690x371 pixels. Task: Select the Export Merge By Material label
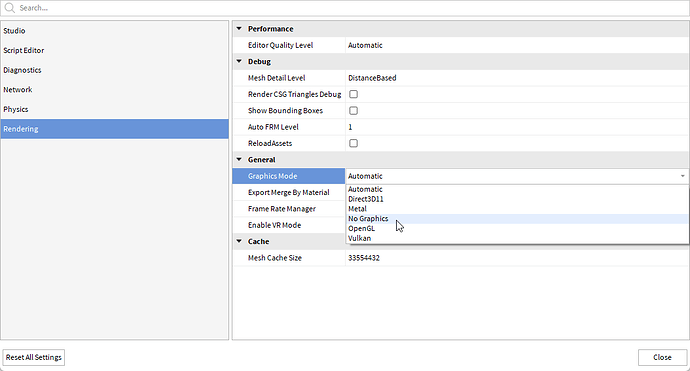[289, 192]
